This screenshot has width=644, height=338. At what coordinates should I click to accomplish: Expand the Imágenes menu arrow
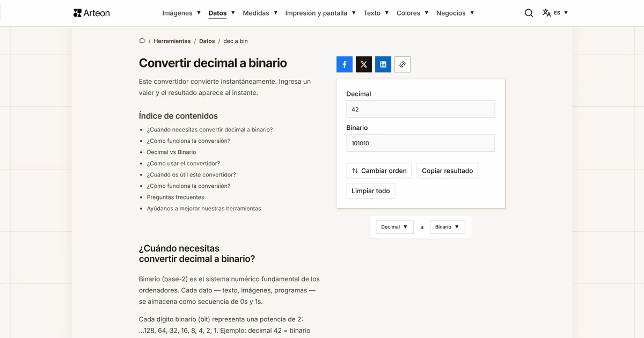199,13
